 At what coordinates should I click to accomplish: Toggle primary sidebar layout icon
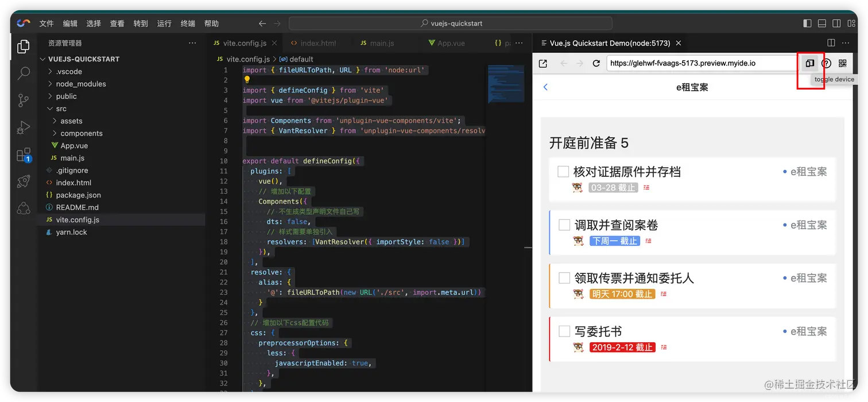[x=807, y=24]
